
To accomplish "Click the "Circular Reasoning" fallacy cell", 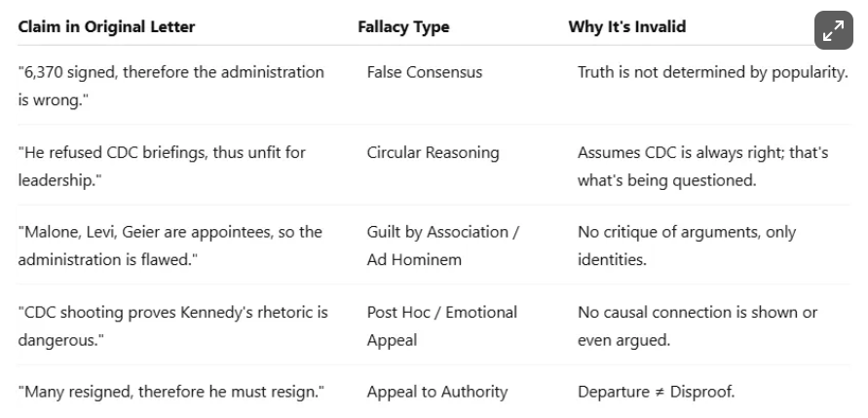I will 433,153.
